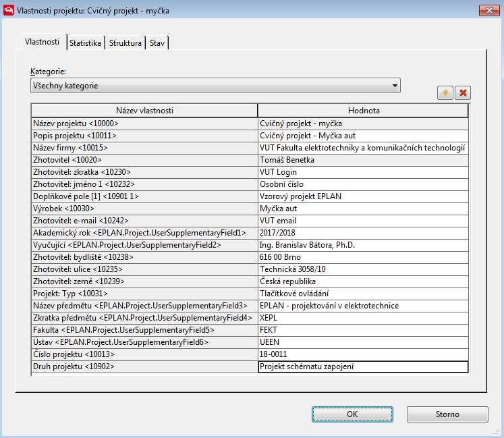Click property 'Název projektu <10000>'
504x438 pixels.
pyautogui.click(x=144, y=124)
